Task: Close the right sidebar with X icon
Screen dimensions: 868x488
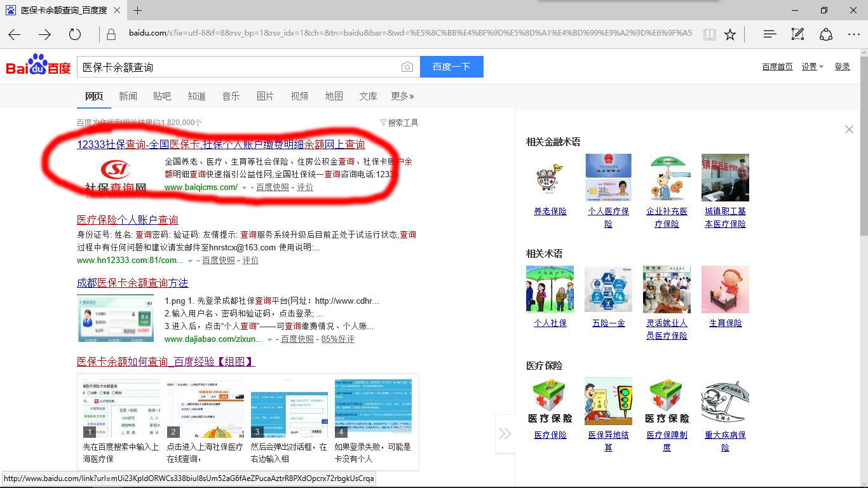Action: pos(849,129)
